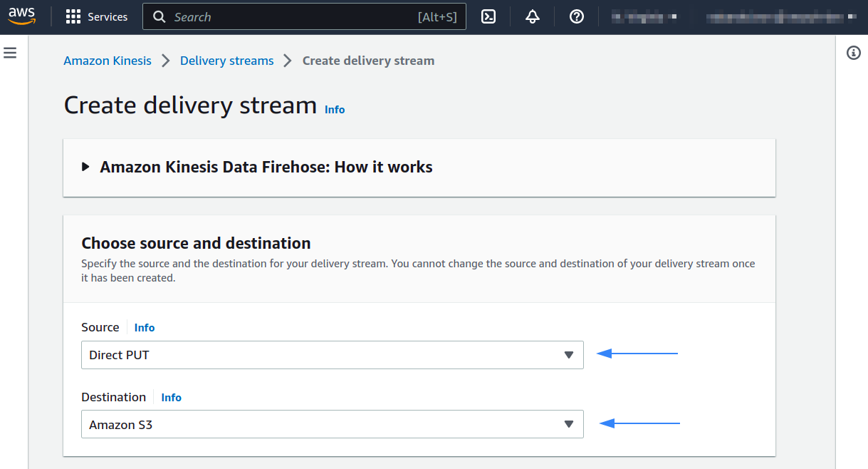Open the Destination dropdown showing Amazon S3

pyautogui.click(x=333, y=424)
